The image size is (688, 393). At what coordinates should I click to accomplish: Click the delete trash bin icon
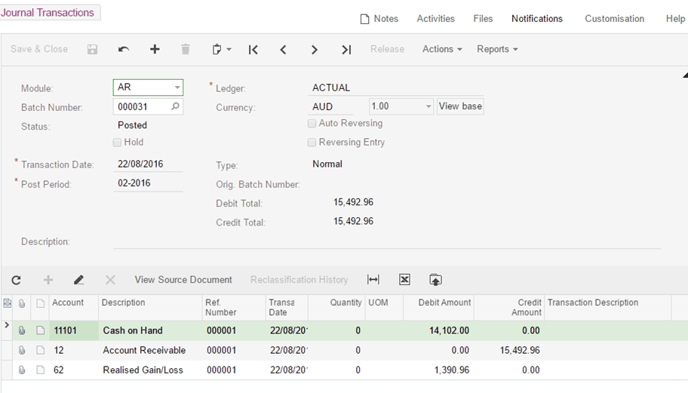(186, 49)
